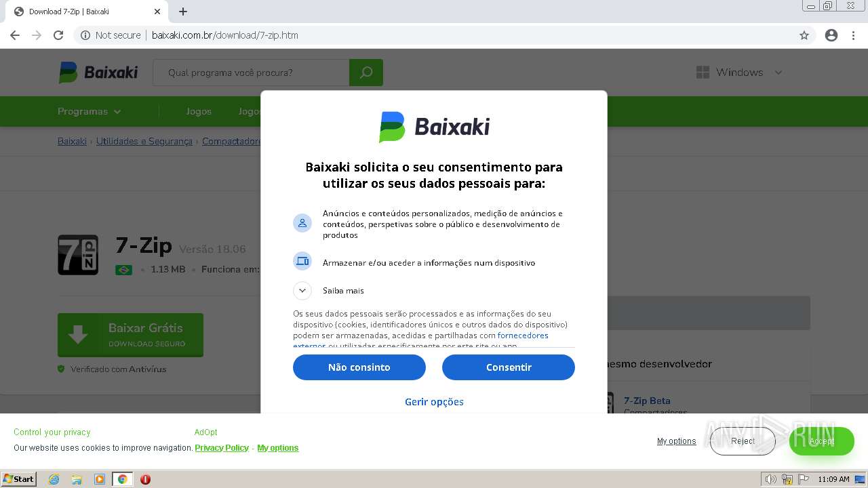This screenshot has width=868, height=488.
Task: Open Internet Explorer from taskbar
Action: (54, 479)
